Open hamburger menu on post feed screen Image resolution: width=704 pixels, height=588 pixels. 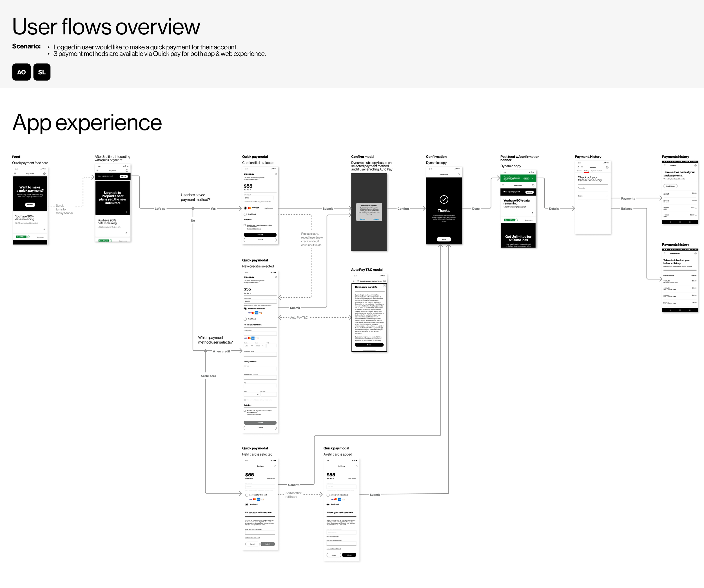pos(503,185)
